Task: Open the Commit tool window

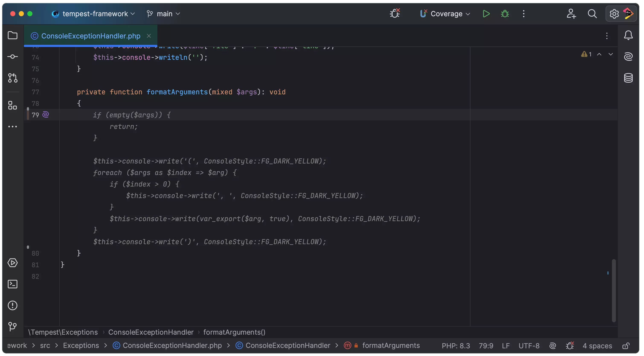Action: (x=13, y=57)
